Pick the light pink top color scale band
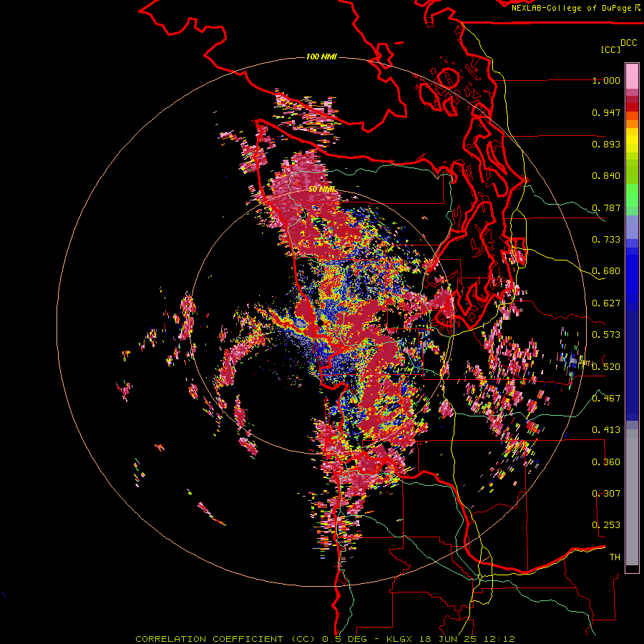 tap(632, 77)
